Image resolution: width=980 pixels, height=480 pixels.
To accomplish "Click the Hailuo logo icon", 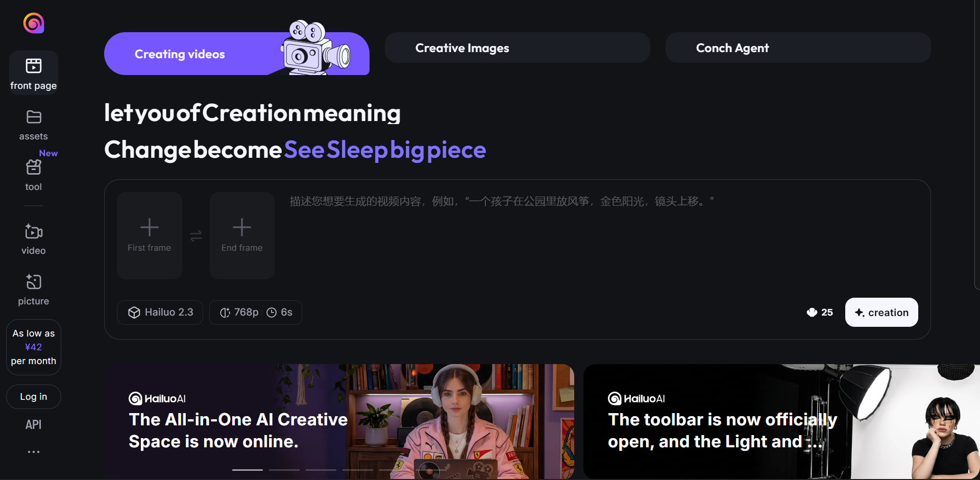I will (34, 23).
